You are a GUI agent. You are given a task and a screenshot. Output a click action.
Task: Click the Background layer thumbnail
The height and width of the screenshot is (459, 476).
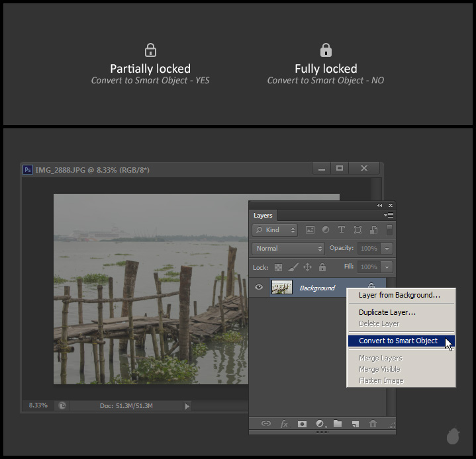click(282, 287)
